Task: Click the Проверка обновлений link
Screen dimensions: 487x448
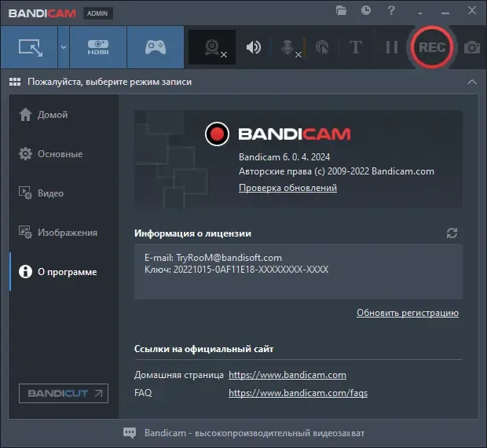Action: tap(287, 188)
